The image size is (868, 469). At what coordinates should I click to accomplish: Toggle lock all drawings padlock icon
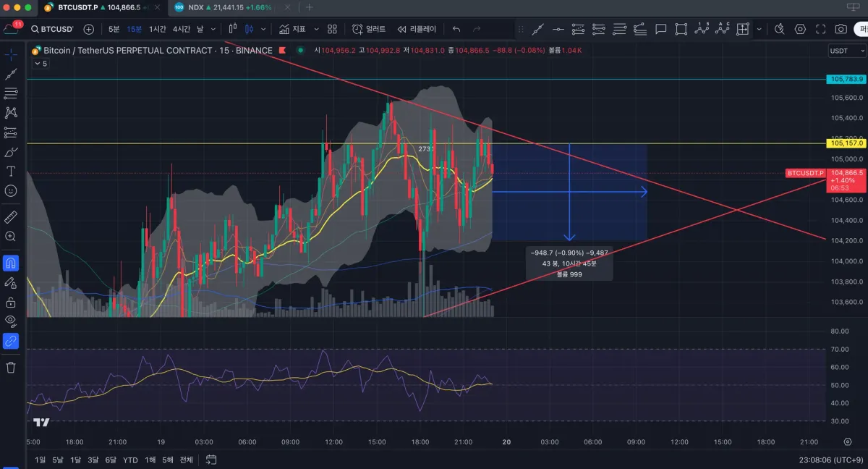click(11, 302)
